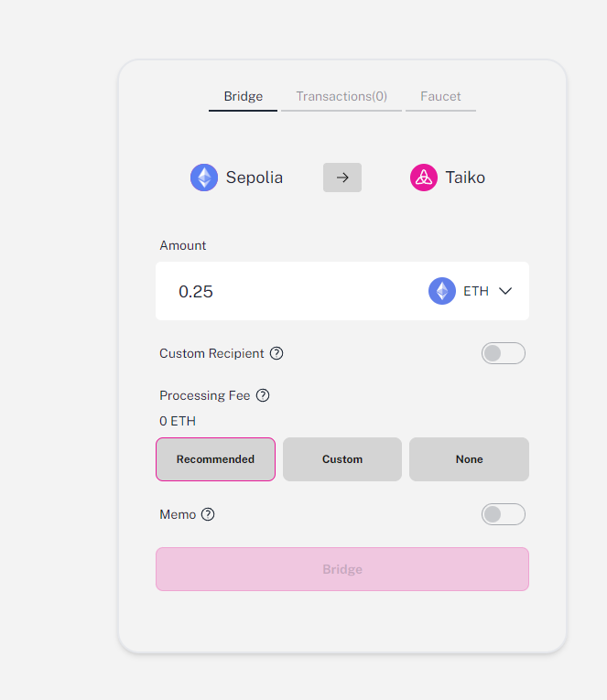Expand the ETH token dropdown chevron
The image size is (607, 700).
(505, 291)
